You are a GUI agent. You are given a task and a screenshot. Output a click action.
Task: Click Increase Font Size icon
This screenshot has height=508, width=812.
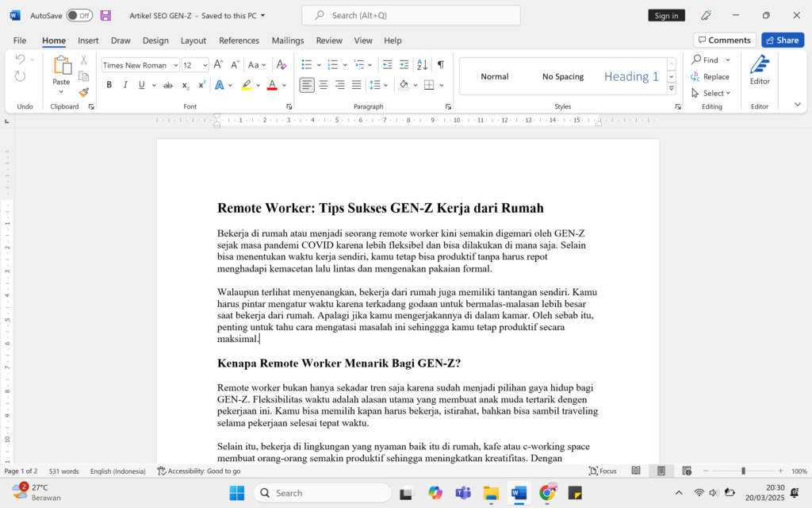[x=219, y=65]
